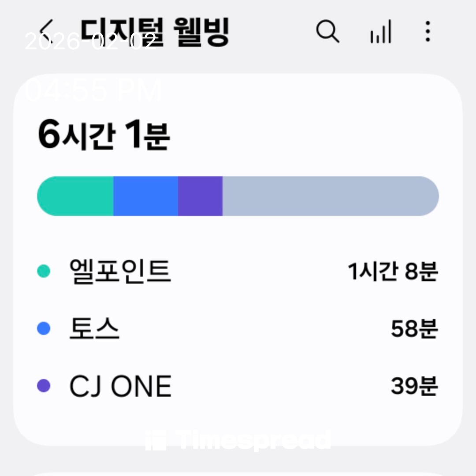Click the green dot beside 엘포인트

tap(44, 271)
